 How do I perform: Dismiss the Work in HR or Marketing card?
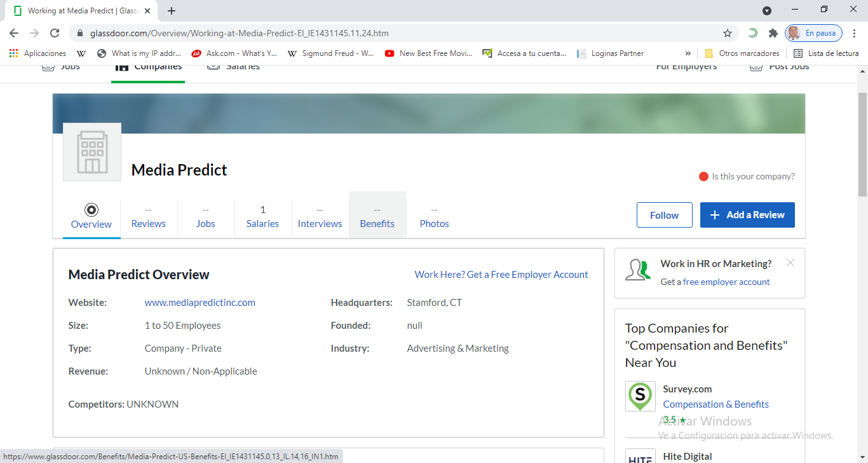pyautogui.click(x=790, y=263)
